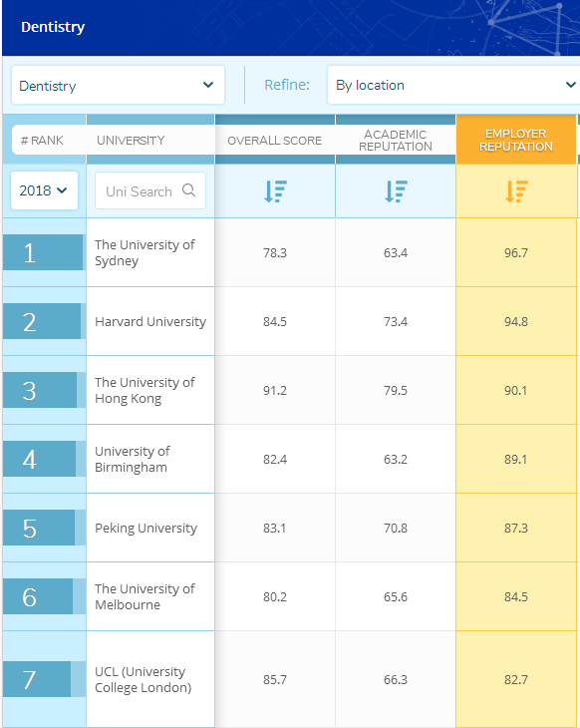580x728 pixels.
Task: Click Sydney academic reputation 63.4
Action: 396,253
